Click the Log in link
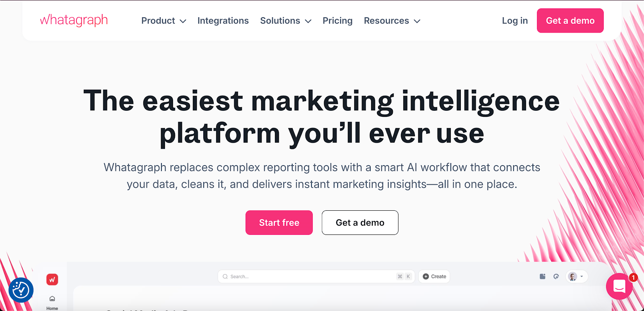This screenshot has height=311, width=644. click(514, 21)
